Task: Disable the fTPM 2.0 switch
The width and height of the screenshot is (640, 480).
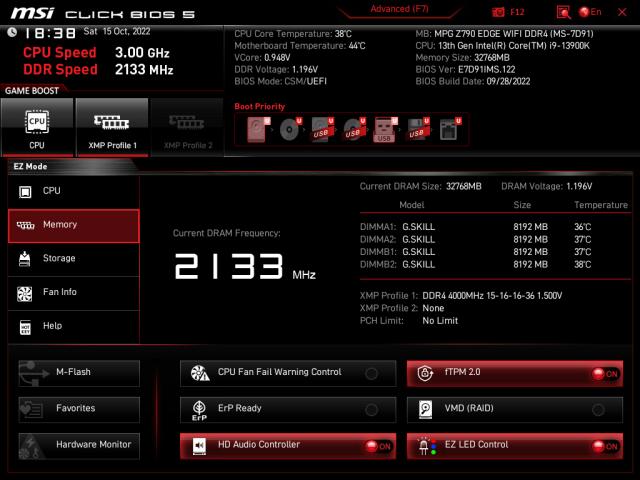Action: [606, 374]
